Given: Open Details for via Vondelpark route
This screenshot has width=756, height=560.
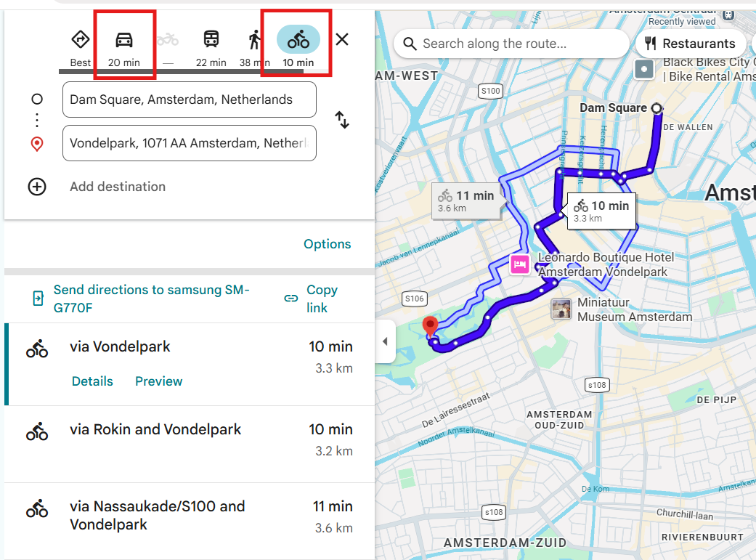Looking at the screenshot, I should coord(92,381).
